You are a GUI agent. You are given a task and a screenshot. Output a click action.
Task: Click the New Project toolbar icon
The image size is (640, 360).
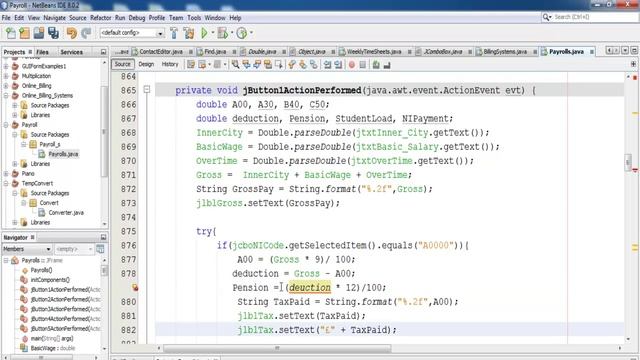pos(24,33)
